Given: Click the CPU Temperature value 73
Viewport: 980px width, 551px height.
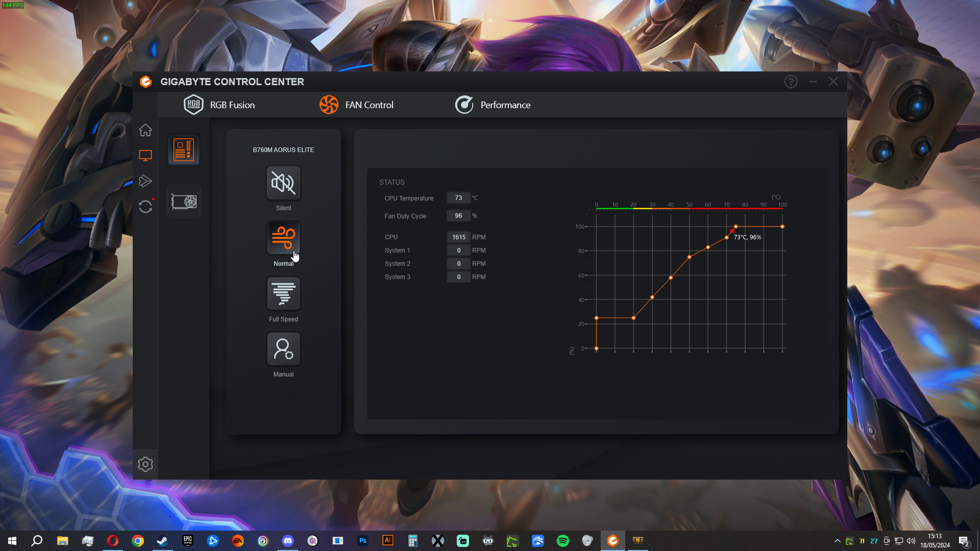Looking at the screenshot, I should pos(458,198).
